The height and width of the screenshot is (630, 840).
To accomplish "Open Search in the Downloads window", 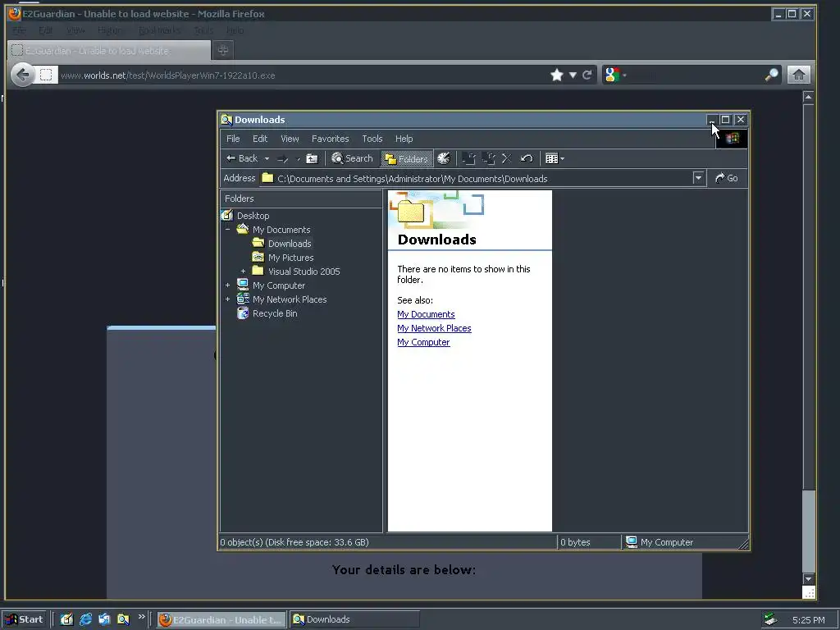I will click(x=352, y=158).
